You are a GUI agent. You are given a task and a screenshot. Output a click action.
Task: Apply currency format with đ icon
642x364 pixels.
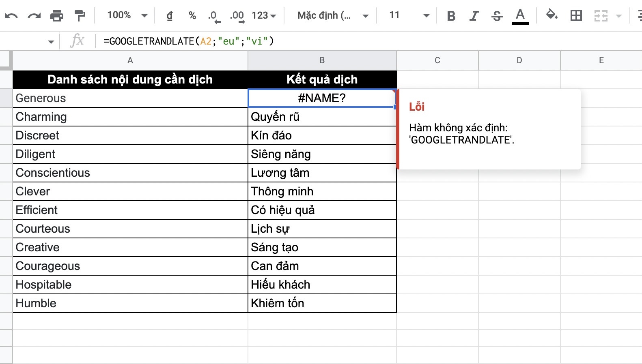(170, 16)
